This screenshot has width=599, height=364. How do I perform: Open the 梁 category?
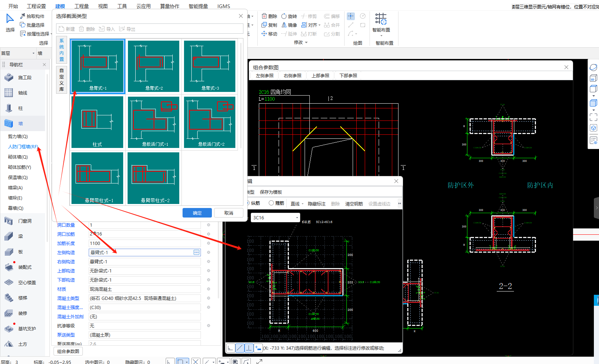23,237
